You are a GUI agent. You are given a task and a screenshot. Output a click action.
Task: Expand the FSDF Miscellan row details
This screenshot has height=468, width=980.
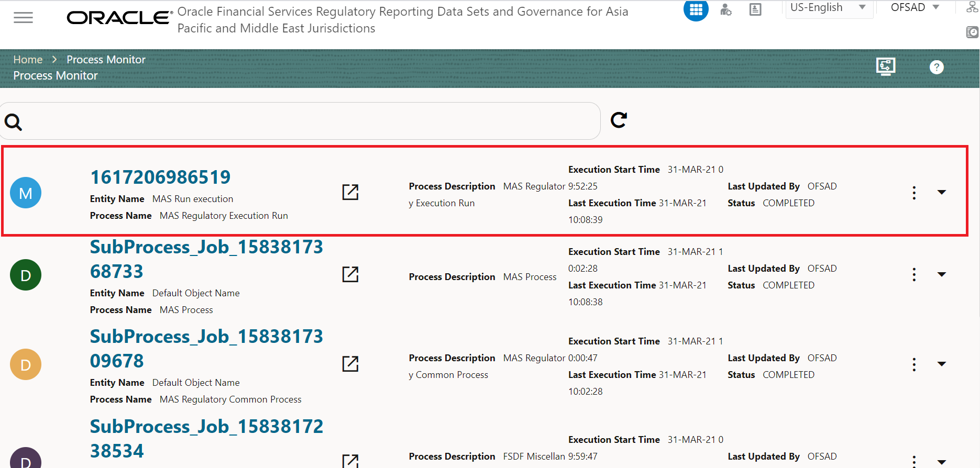[942, 462]
